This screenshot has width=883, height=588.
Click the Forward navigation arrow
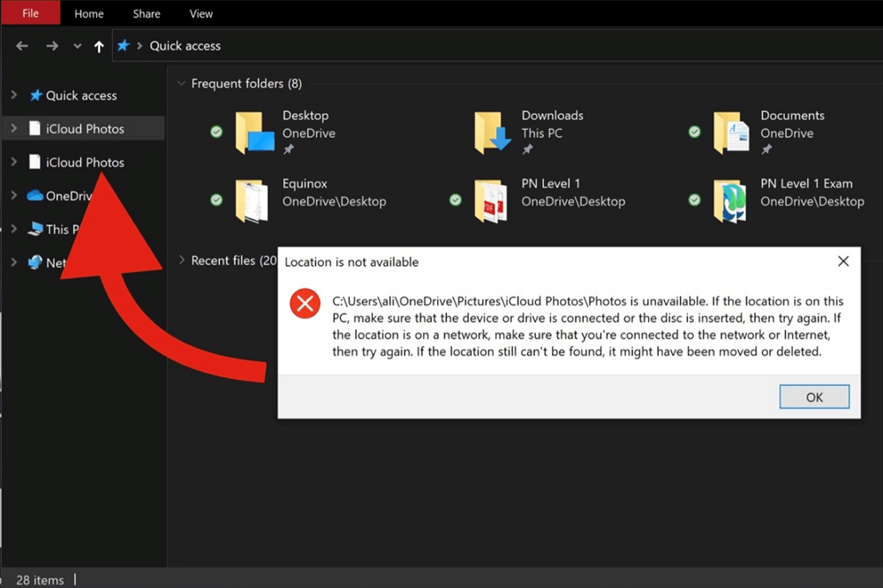52,46
